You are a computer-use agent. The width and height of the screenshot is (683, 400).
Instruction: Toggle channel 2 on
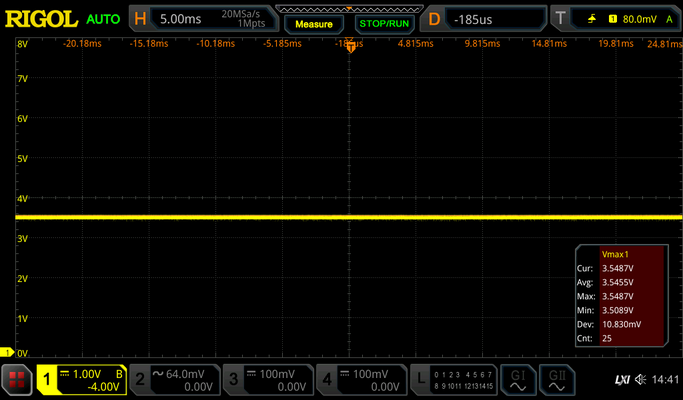click(x=140, y=380)
